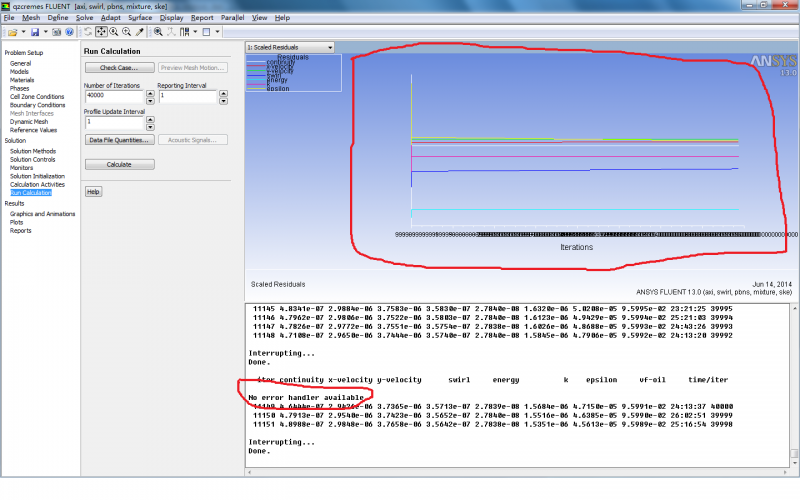
Task: Open the View menu
Action: (259, 17)
